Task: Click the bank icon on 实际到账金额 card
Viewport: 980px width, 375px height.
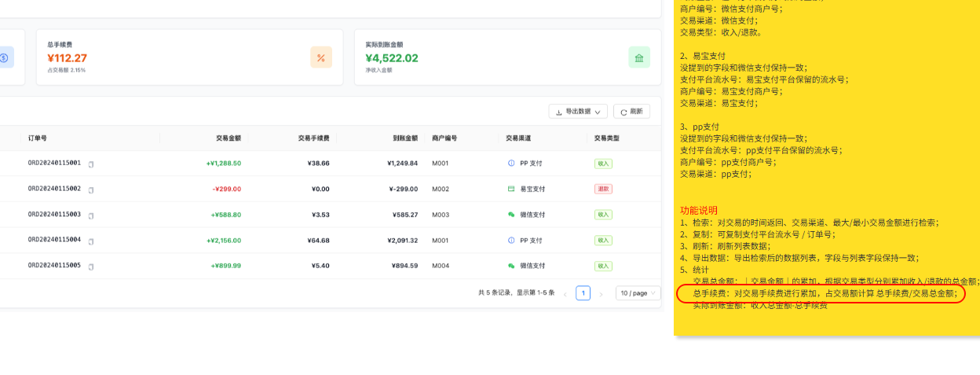Action: click(x=639, y=57)
